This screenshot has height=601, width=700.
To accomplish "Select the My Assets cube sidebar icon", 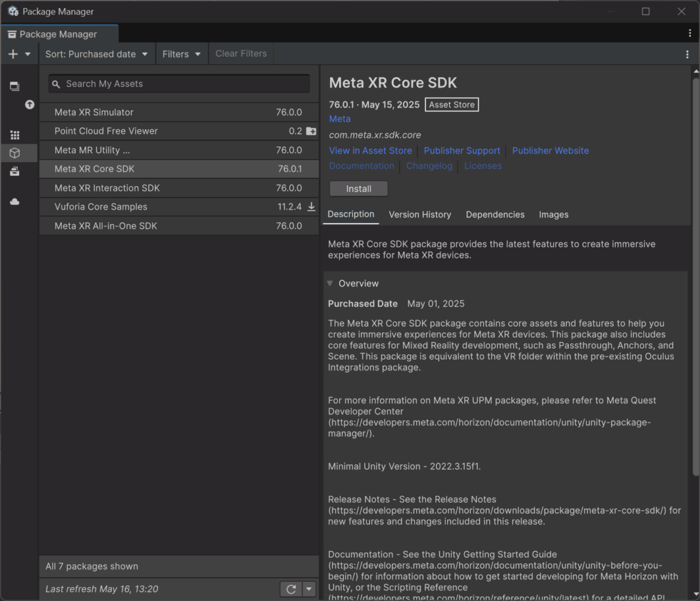I will tap(15, 153).
